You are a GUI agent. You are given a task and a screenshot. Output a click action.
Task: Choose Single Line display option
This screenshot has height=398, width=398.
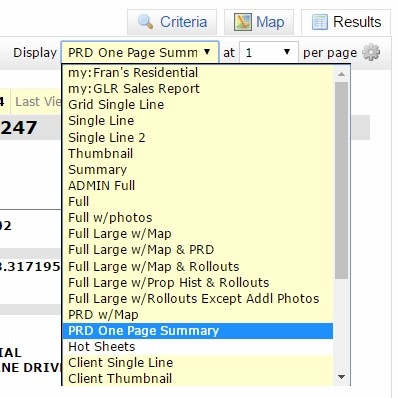(197, 120)
